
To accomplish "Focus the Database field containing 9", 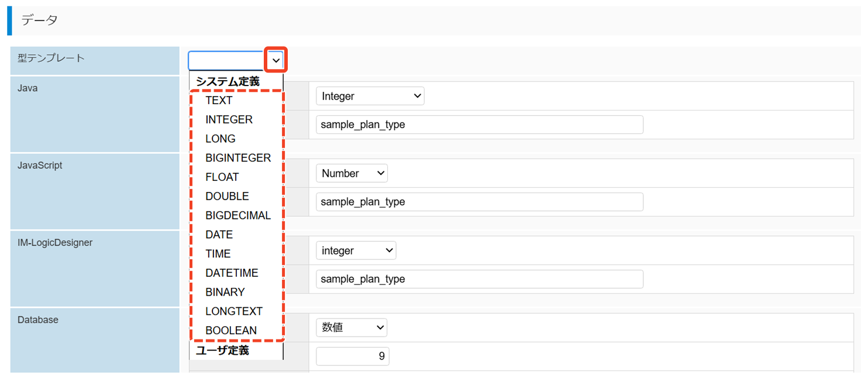I will pyautogui.click(x=352, y=356).
